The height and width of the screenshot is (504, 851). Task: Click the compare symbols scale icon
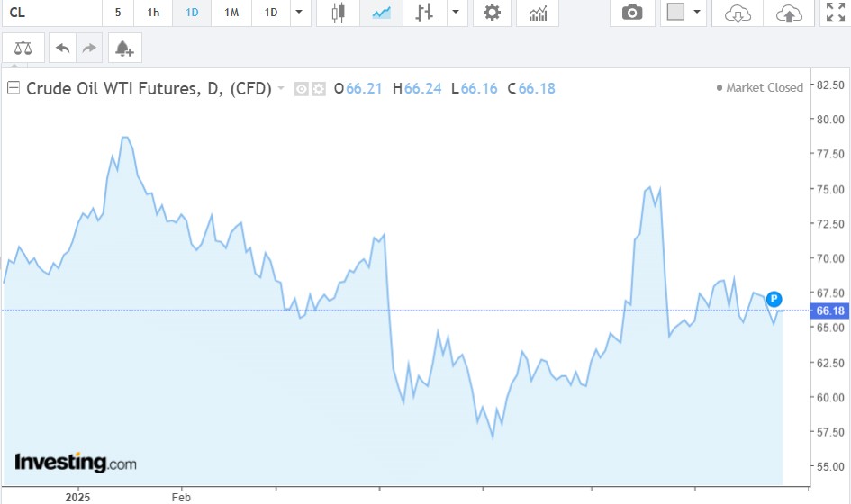23,48
